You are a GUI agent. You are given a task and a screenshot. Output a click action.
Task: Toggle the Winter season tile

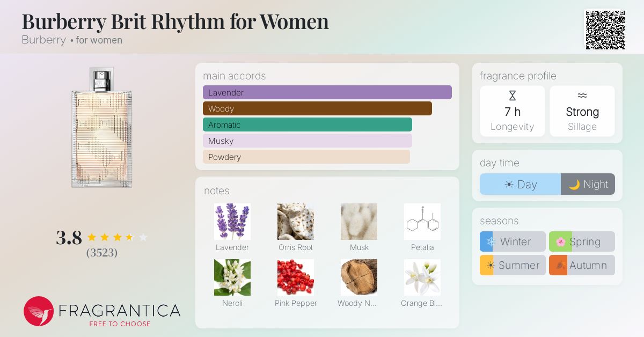(x=513, y=241)
